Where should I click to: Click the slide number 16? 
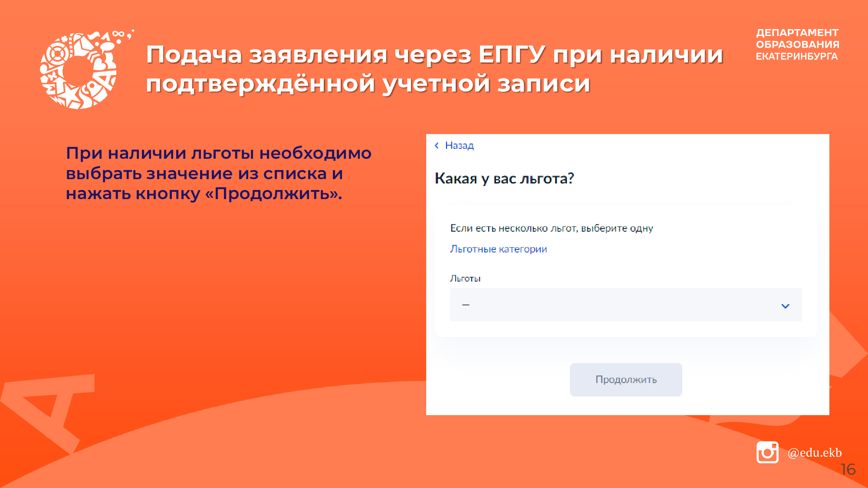click(x=848, y=469)
